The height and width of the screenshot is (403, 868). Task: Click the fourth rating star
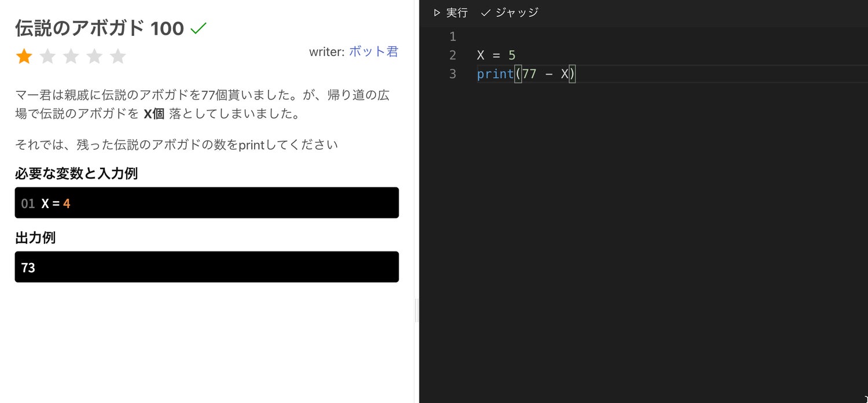tap(94, 56)
